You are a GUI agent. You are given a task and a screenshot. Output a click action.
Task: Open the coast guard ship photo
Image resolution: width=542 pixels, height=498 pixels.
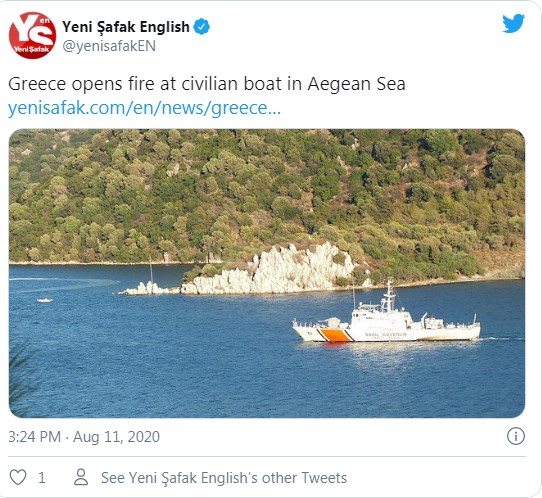[x=267, y=273]
